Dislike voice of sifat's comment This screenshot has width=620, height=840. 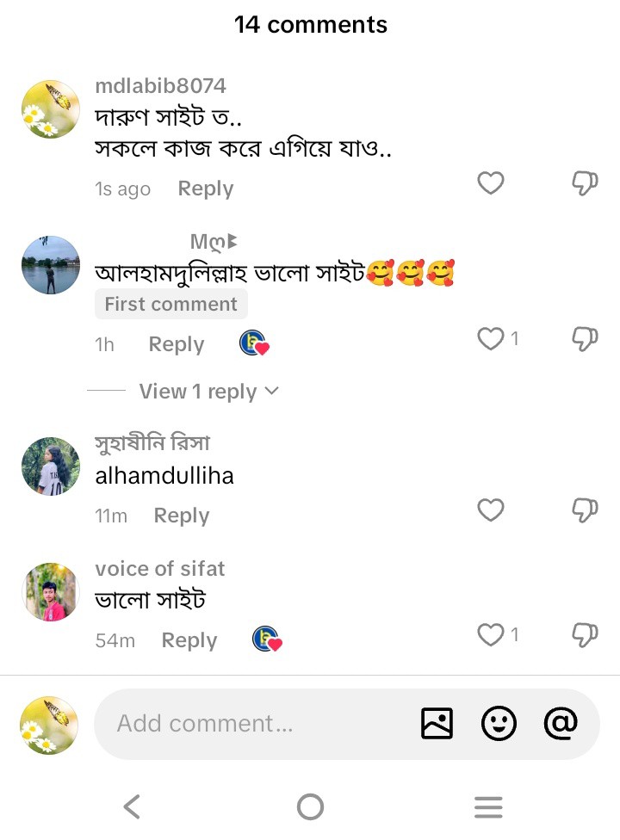[585, 635]
